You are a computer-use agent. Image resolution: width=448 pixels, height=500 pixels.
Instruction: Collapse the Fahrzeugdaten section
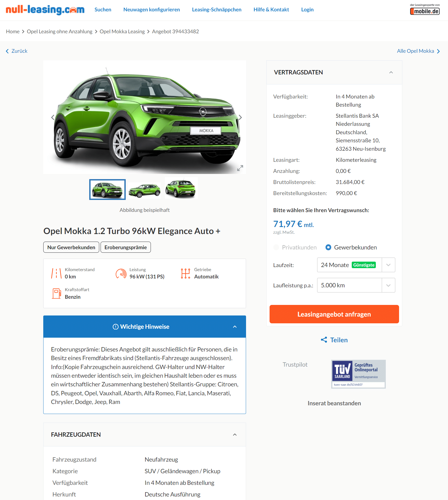point(235,435)
